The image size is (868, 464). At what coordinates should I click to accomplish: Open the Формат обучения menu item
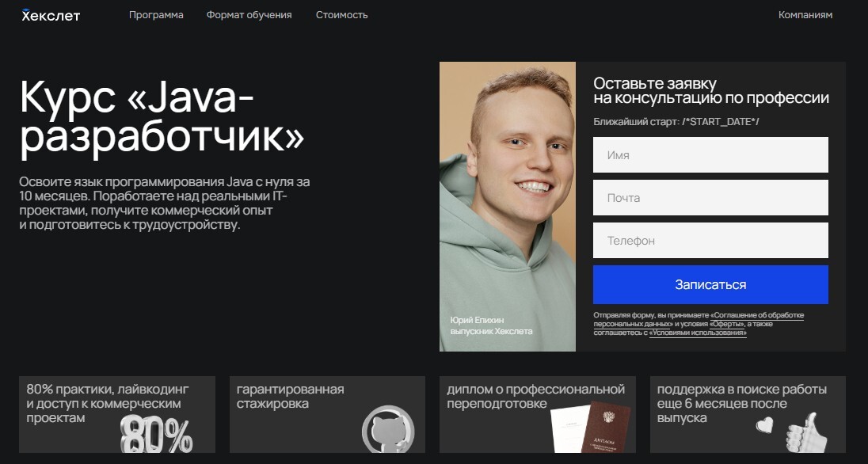click(x=249, y=15)
